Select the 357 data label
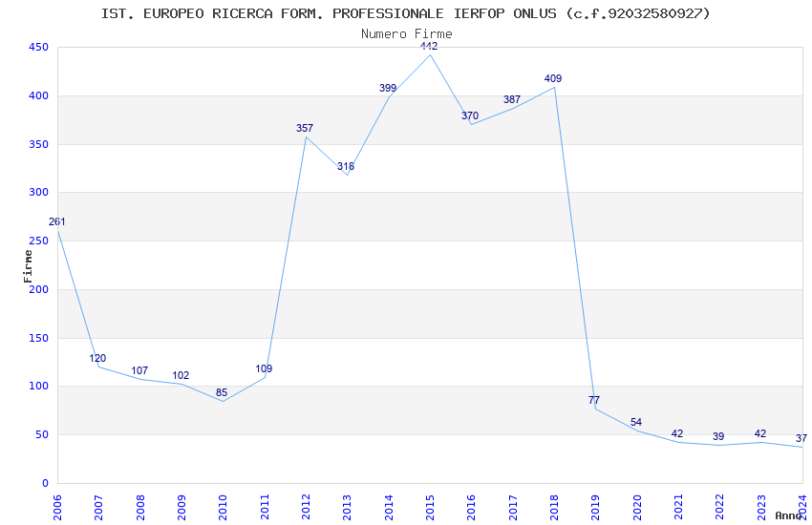The height and width of the screenshot is (525, 812). [305, 128]
